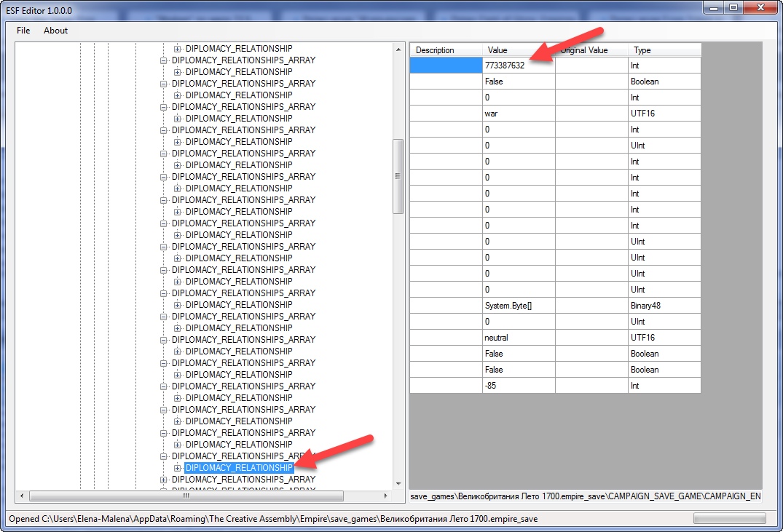Screen dimensions: 783x532
Task: Click the tree's horizontal scrollbar thumb
Action: (x=186, y=496)
